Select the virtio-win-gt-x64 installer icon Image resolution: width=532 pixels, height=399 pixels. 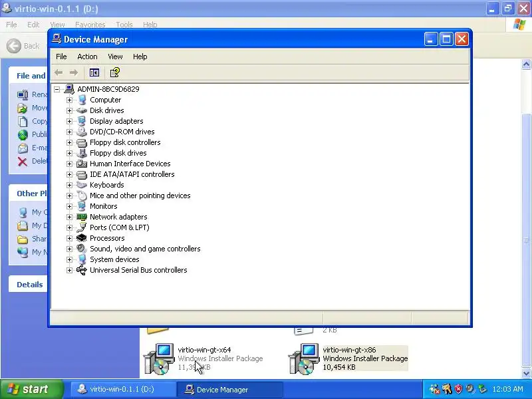tap(159, 358)
